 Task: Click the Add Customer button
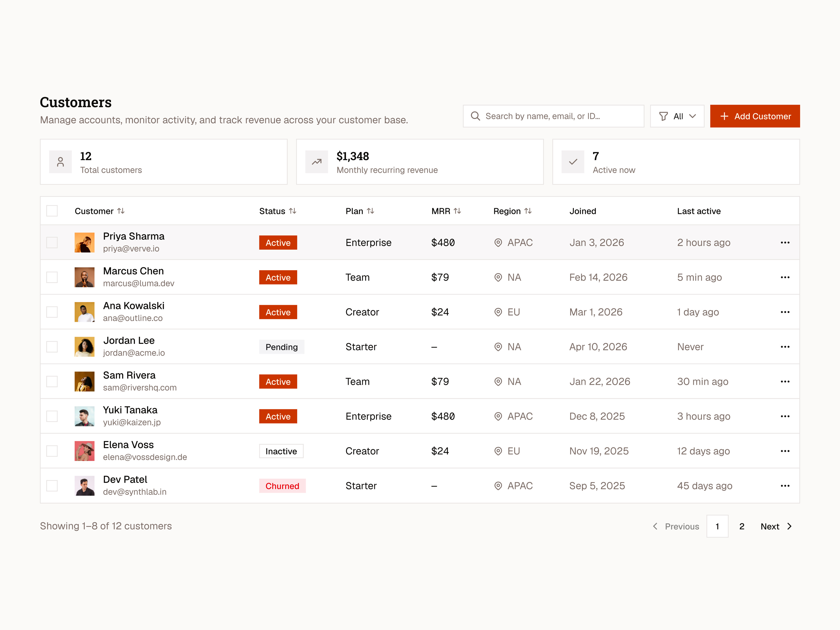(x=755, y=116)
